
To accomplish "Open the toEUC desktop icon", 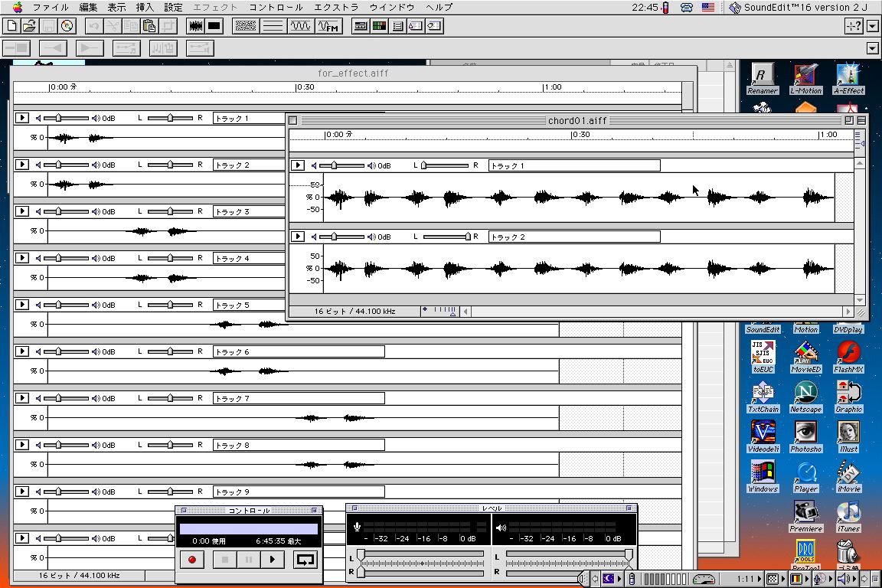I will click(x=763, y=358).
